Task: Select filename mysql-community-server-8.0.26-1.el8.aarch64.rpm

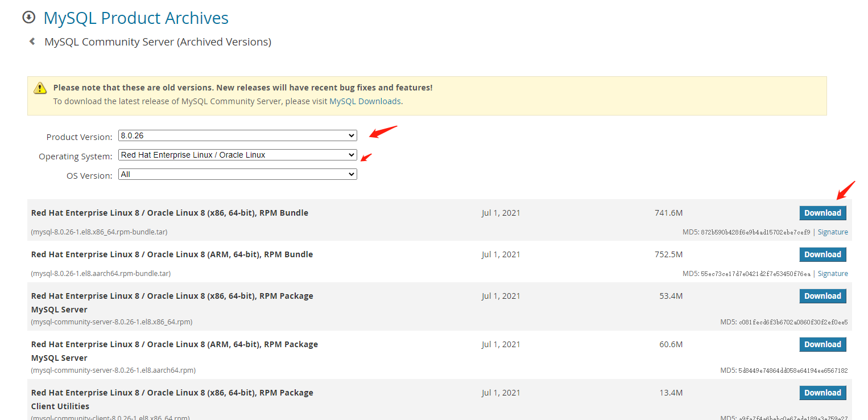Action: coord(113,370)
